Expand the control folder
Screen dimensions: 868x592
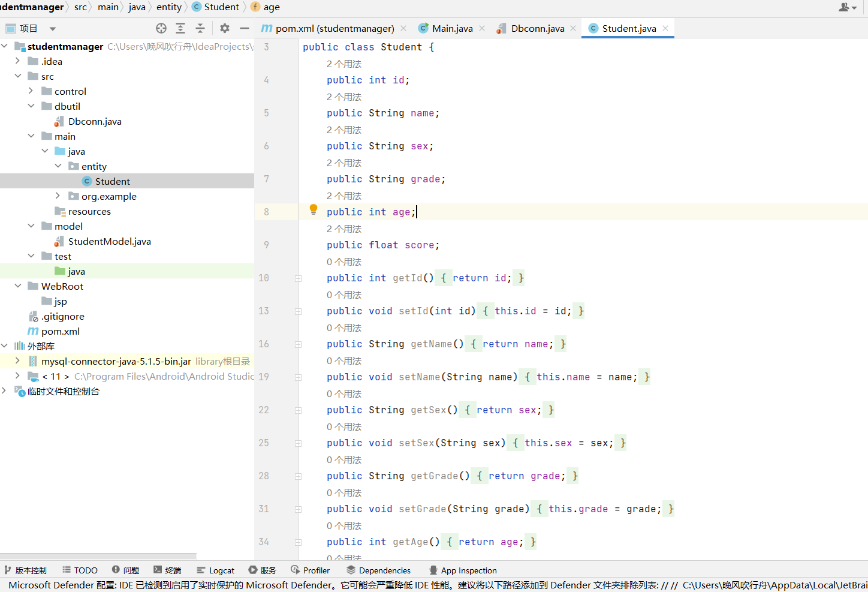31,91
